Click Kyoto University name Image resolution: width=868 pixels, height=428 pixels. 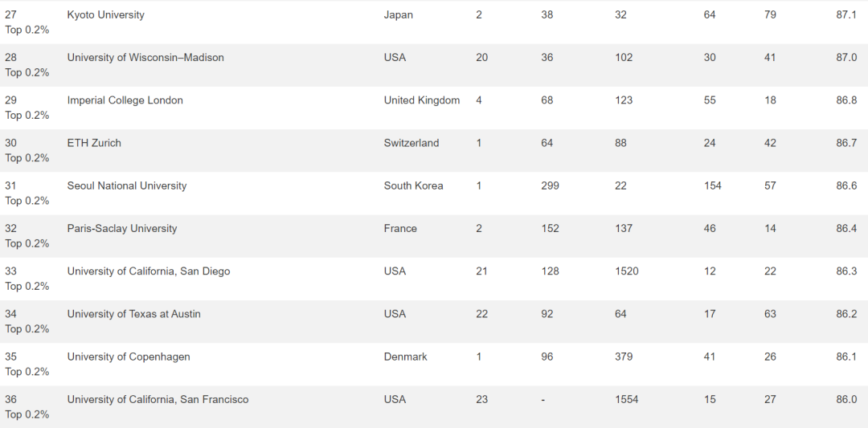pos(106,15)
